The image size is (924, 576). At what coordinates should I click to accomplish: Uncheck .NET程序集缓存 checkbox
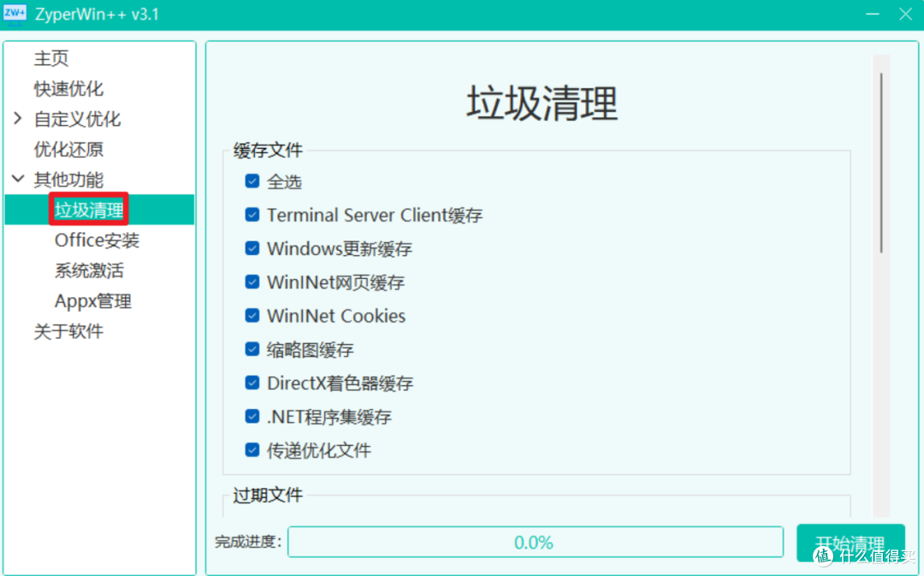coord(252,416)
